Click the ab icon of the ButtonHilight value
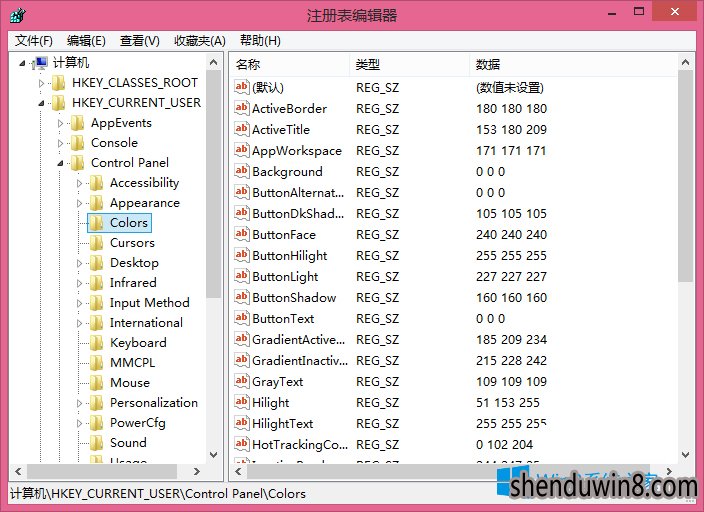Image resolution: width=704 pixels, height=512 pixels. coord(242,255)
